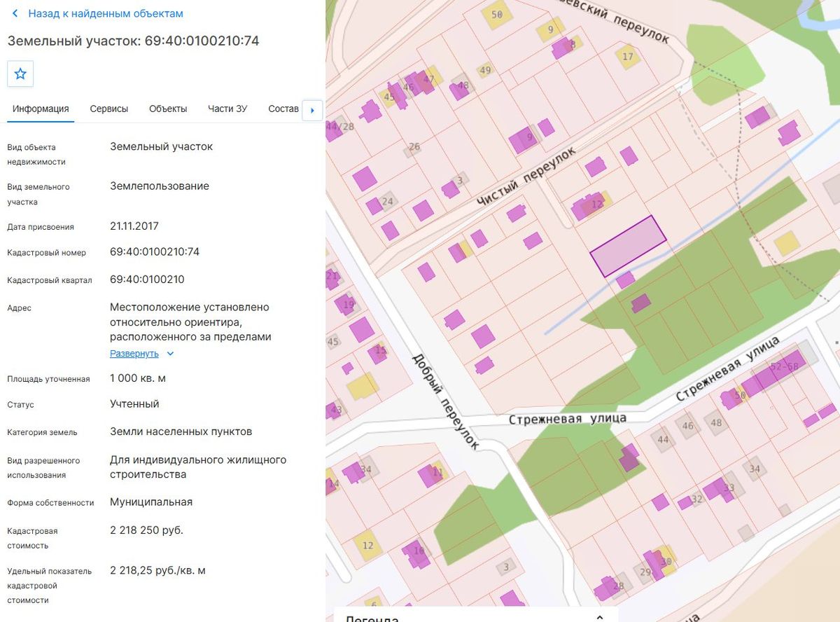840x622 pixels.
Task: Open the Части ЗУ tab
Action: [x=227, y=109]
